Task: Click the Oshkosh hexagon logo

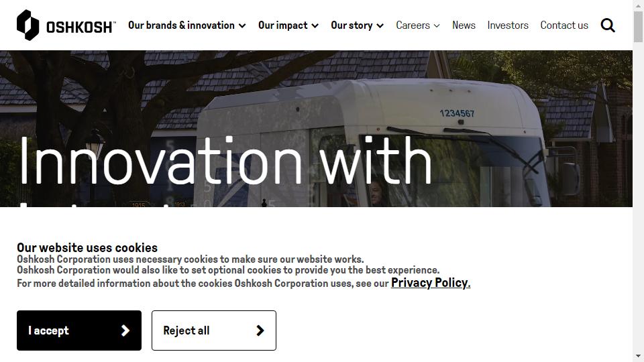Action: 28,25
